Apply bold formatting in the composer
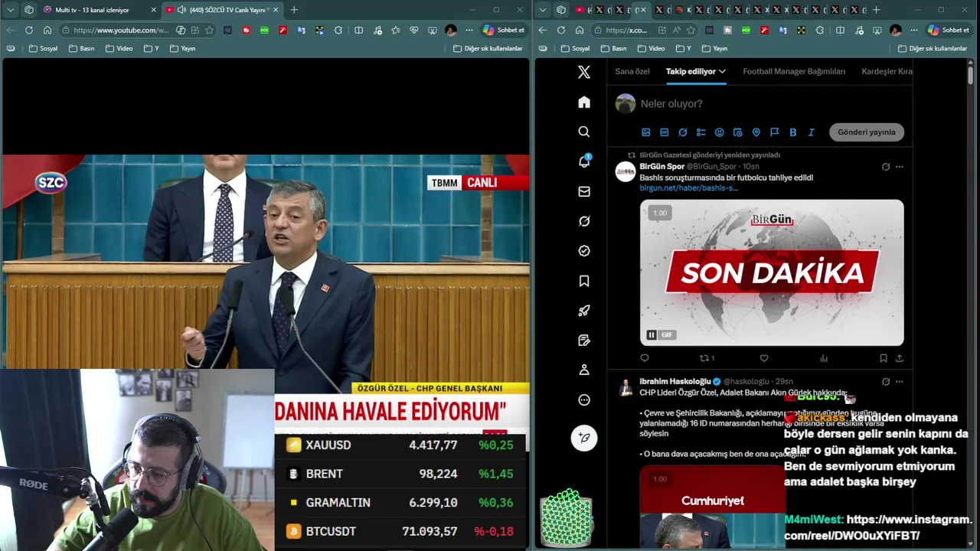Viewport: 980px width, 551px height. [x=792, y=132]
